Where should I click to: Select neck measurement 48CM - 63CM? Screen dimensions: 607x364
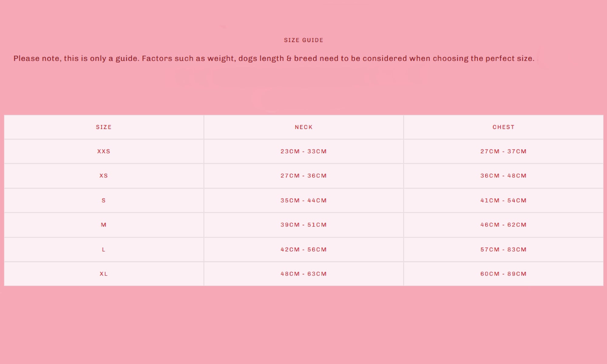303,274
